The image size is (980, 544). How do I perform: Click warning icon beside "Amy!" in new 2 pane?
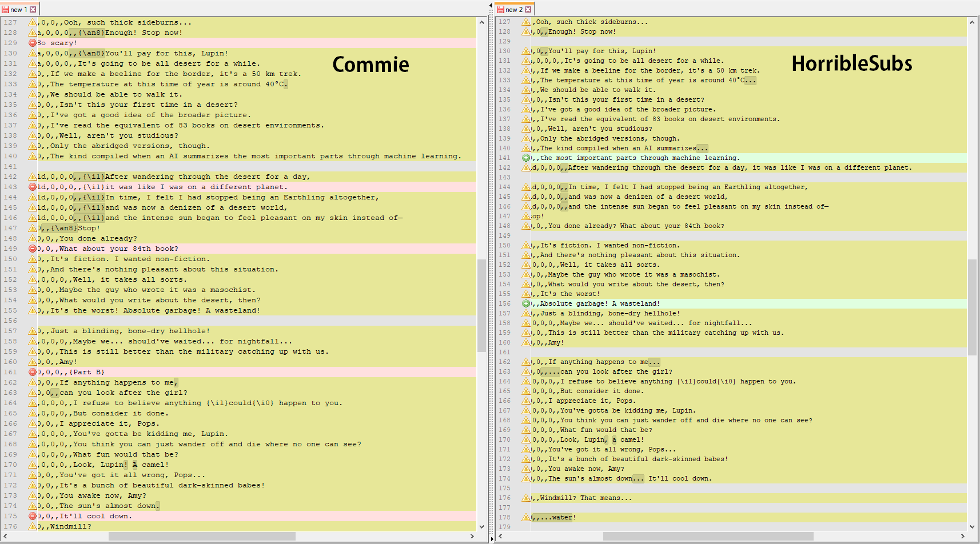(x=526, y=342)
